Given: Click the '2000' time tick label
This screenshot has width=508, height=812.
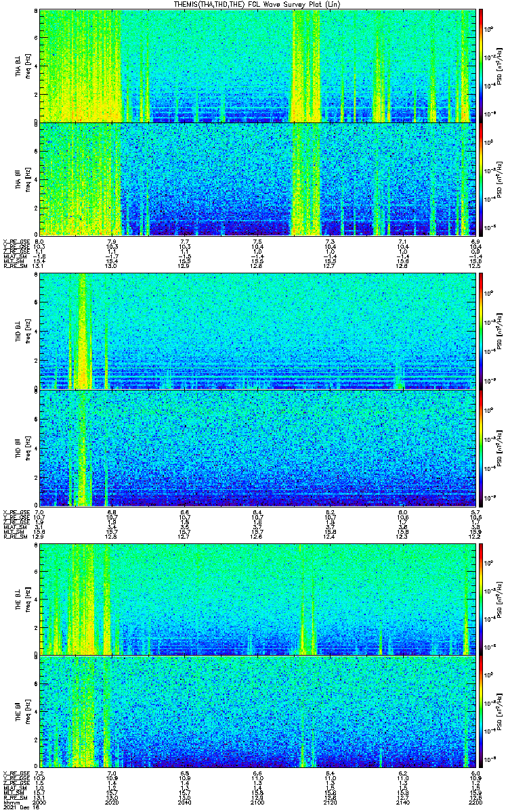Looking at the screenshot, I should tap(39, 802).
